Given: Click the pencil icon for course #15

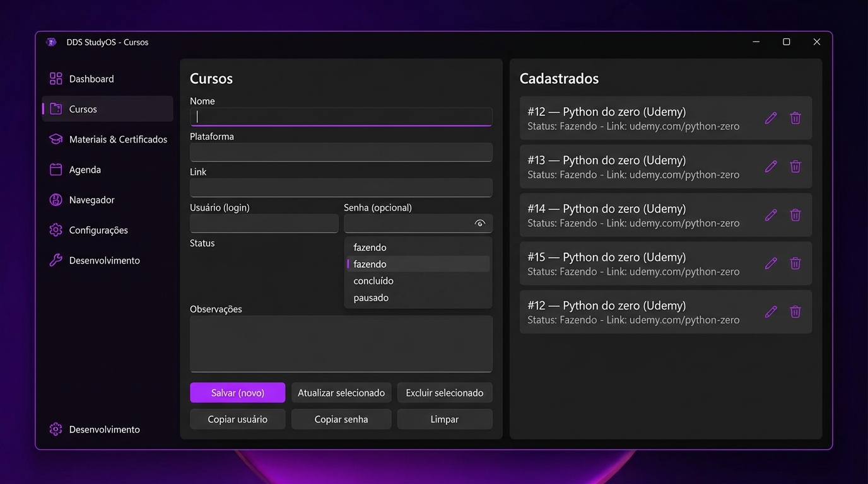Looking at the screenshot, I should coord(770,263).
